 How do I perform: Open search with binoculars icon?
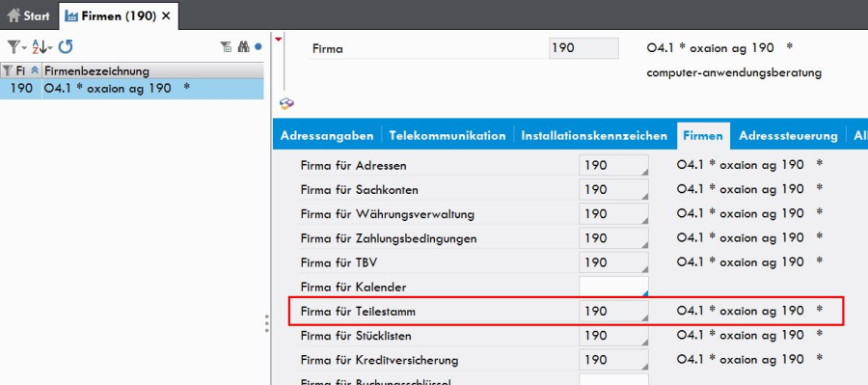point(244,47)
